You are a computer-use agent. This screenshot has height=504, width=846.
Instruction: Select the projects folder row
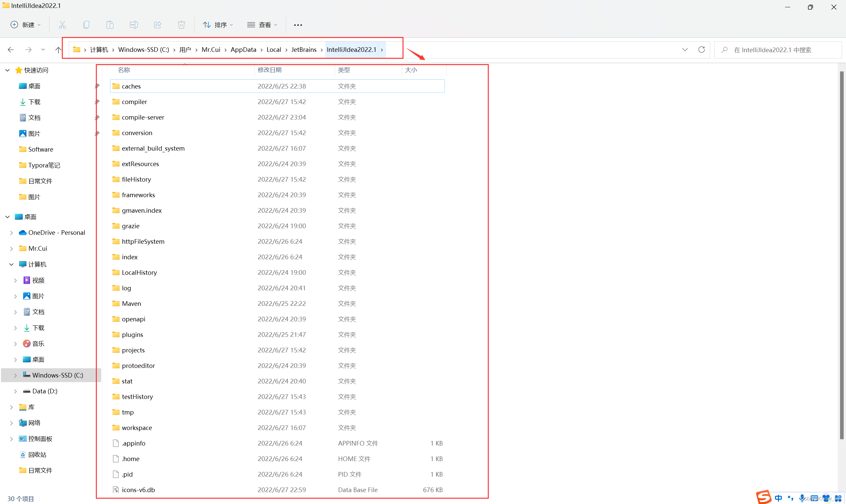pos(277,350)
